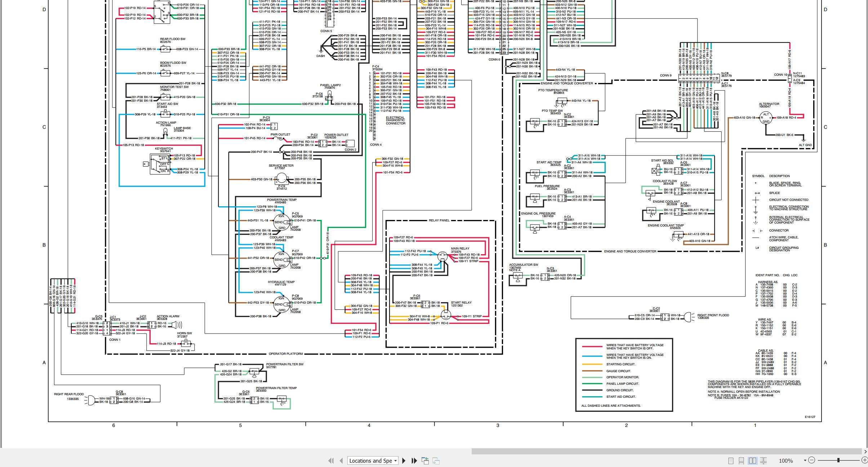Click the ENGINE OIL PRESSURE label
Viewport: 868px width, 467px height.
pyautogui.click(x=538, y=213)
